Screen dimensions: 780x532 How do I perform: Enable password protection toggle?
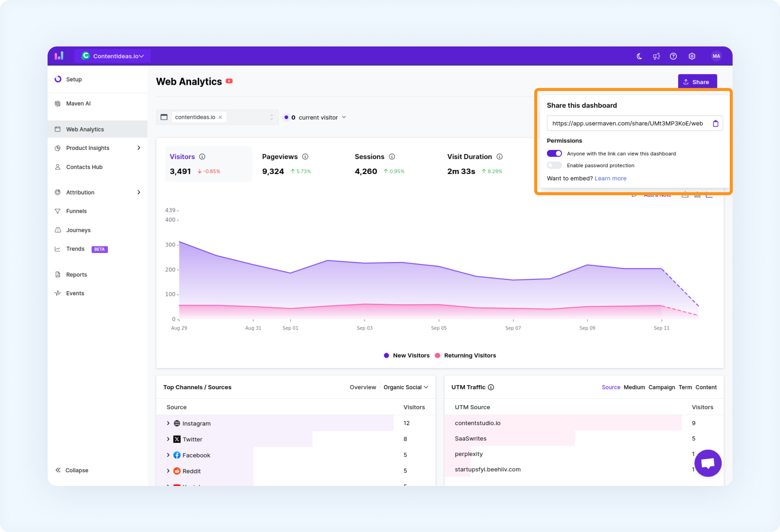point(554,165)
